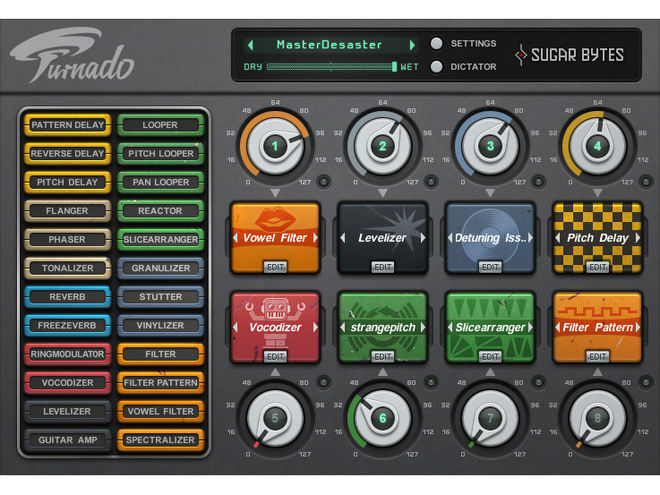
Task: Toggle the LED beside knob 5
Action: 323,382
